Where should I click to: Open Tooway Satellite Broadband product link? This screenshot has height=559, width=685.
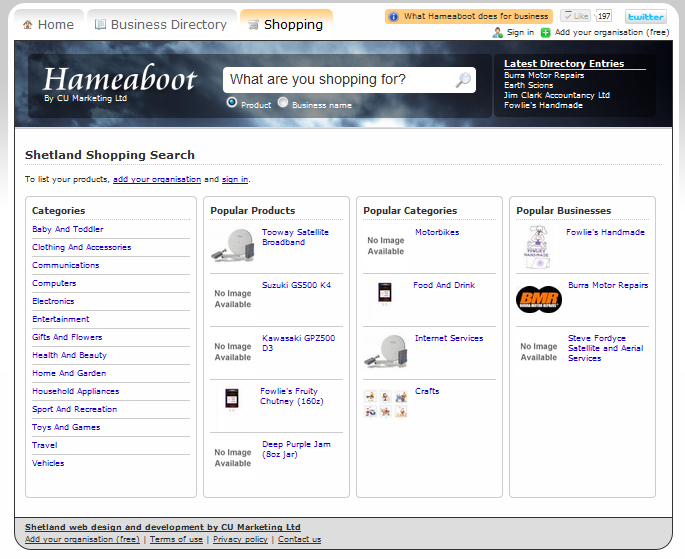[x=295, y=237]
